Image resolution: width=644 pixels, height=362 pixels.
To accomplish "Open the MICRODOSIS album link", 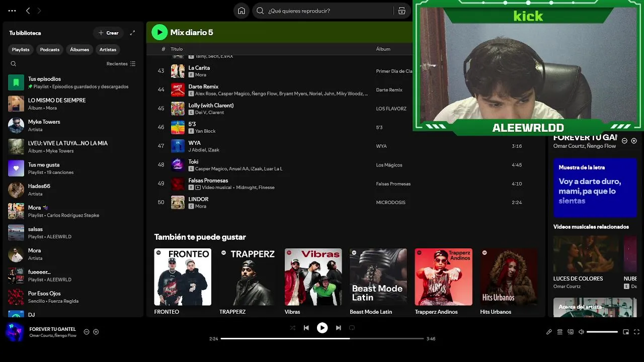I will coord(390,203).
